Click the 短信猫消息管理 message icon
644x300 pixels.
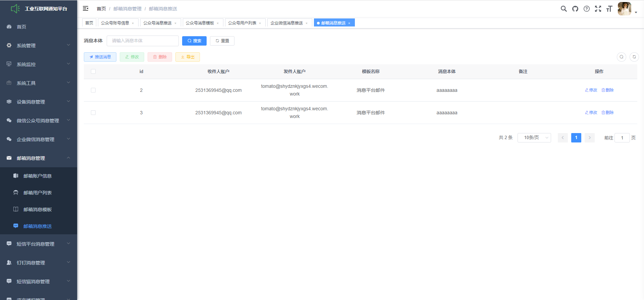(9, 281)
